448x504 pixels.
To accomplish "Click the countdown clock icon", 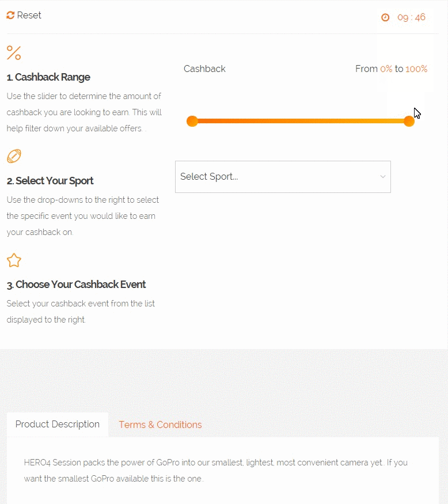I will 385,17.
